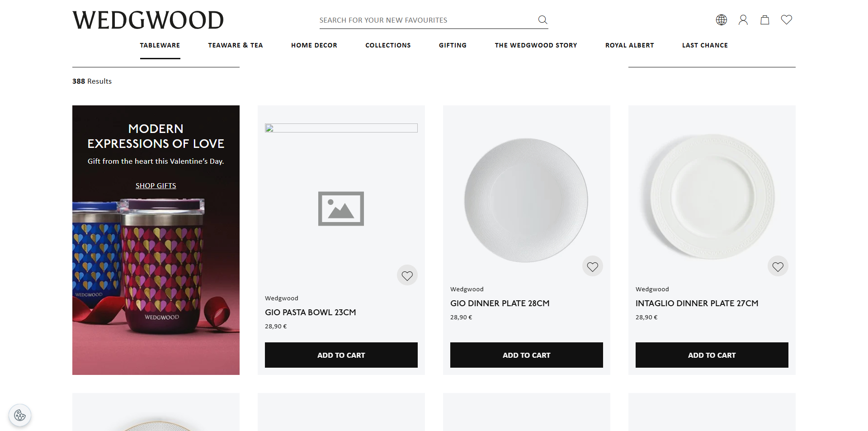868x431 pixels.
Task: Open the language and region globe icon
Action: click(x=721, y=19)
